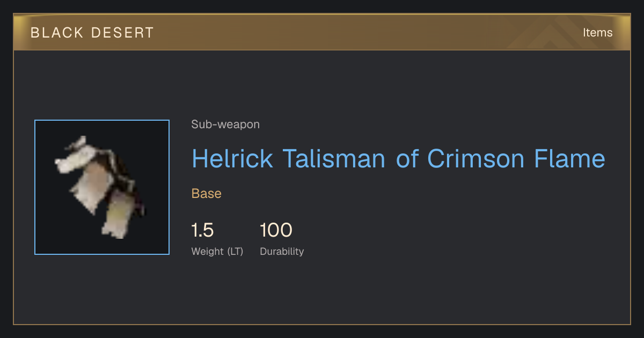Viewport: 644px width, 338px height.
Task: Click the 100 durability value
Action: pos(276,230)
